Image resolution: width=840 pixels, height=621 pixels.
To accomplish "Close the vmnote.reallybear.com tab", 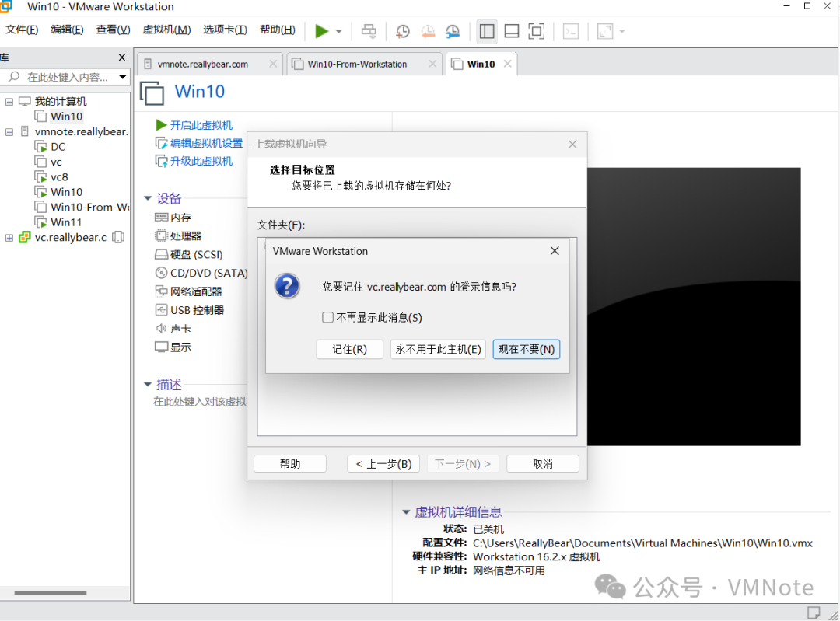I will (273, 64).
